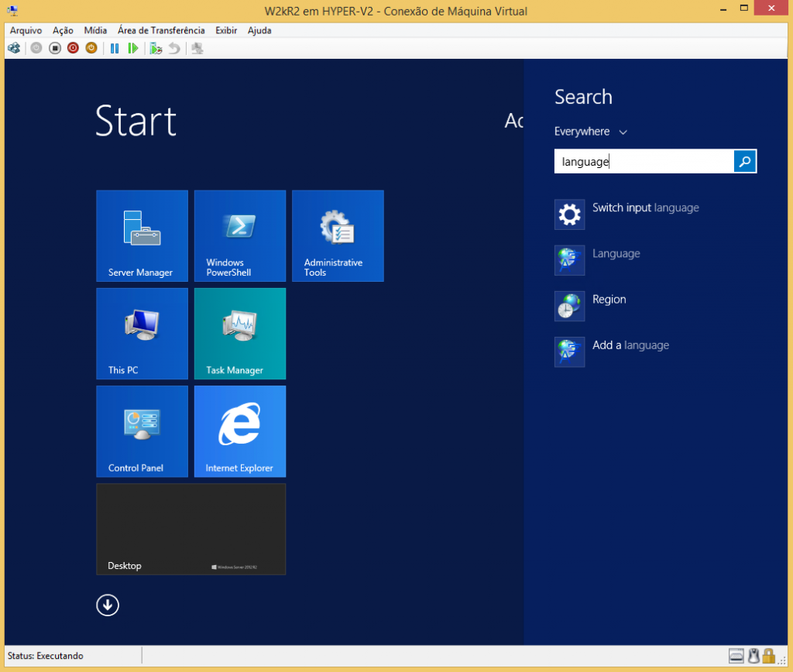
Task: Turn off the VM with the stop icon
Action: pos(55,49)
